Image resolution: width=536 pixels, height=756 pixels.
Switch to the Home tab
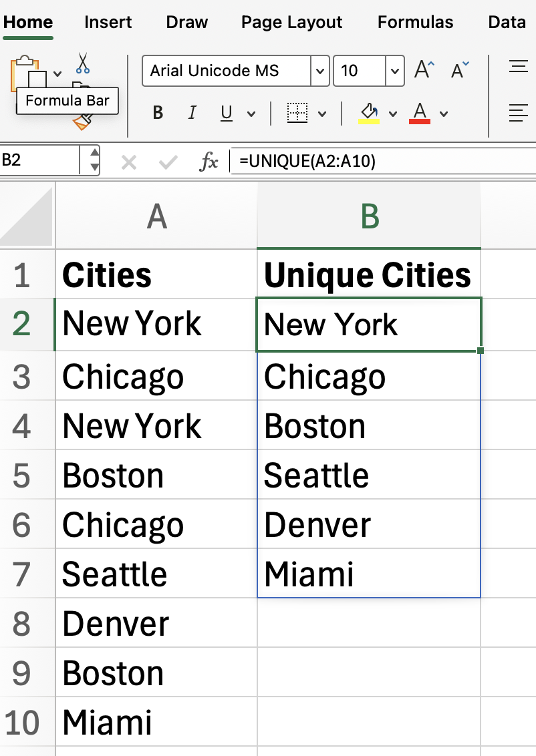[x=28, y=22]
